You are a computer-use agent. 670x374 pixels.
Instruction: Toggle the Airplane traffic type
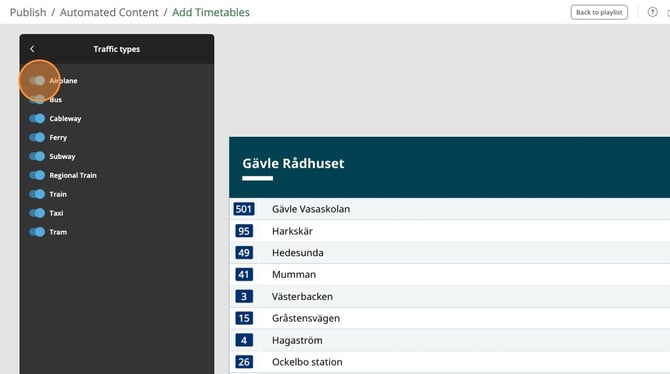click(37, 80)
